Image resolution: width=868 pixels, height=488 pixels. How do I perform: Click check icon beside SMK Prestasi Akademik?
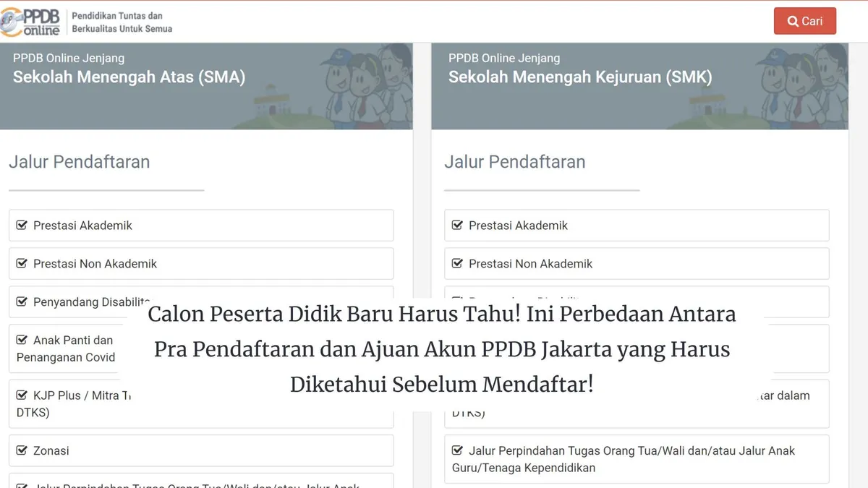coord(457,225)
